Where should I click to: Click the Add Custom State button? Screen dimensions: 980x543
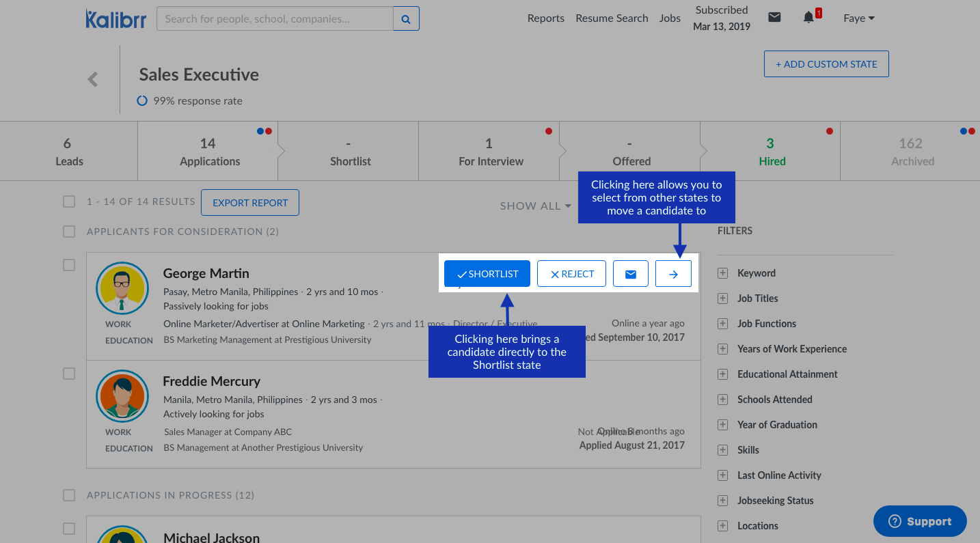[x=826, y=64]
